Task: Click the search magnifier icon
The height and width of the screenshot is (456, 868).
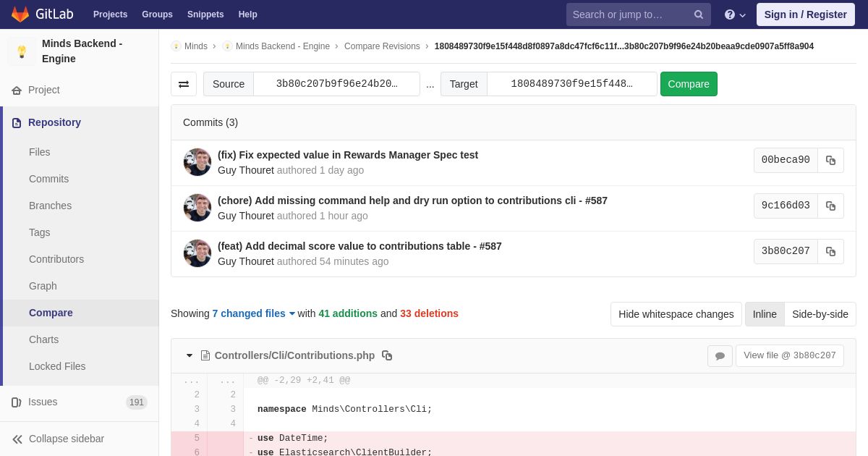Action: (x=698, y=14)
